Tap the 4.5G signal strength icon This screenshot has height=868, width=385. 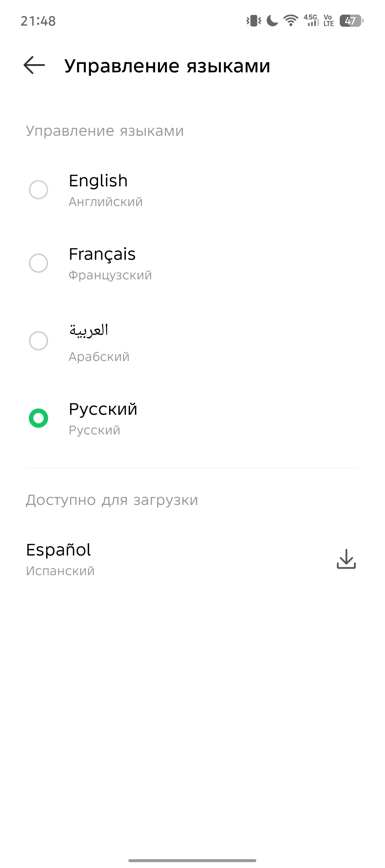pos(311,21)
